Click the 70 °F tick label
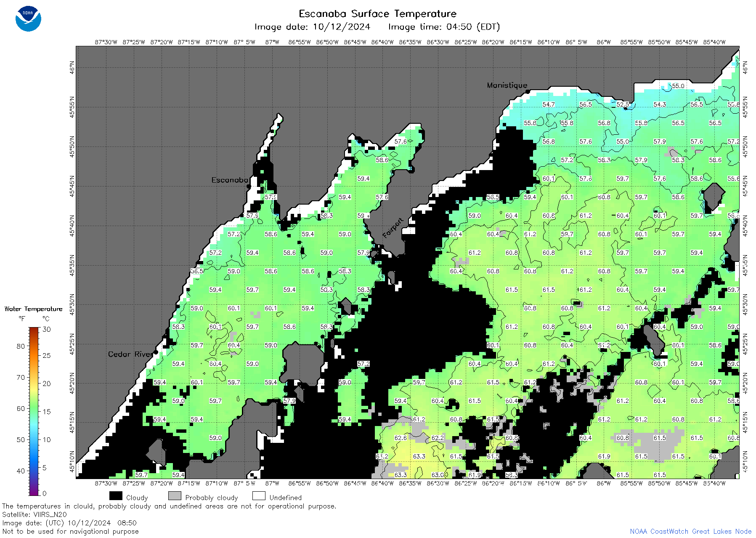 [x=21, y=377]
